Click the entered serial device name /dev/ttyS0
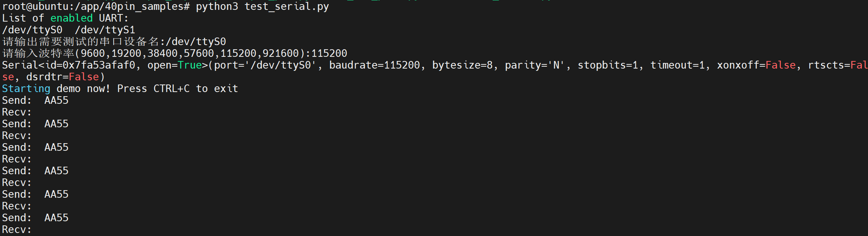Screen dimensions: 868x236 coord(196,42)
